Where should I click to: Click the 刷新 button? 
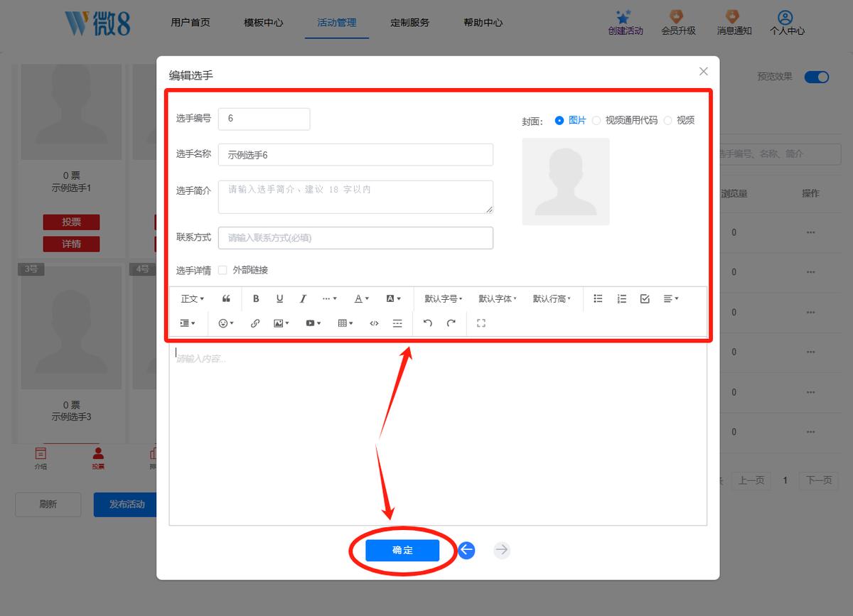[48, 504]
